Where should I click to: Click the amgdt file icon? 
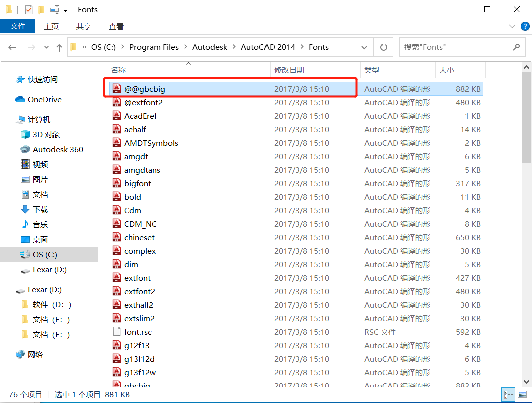(x=117, y=156)
